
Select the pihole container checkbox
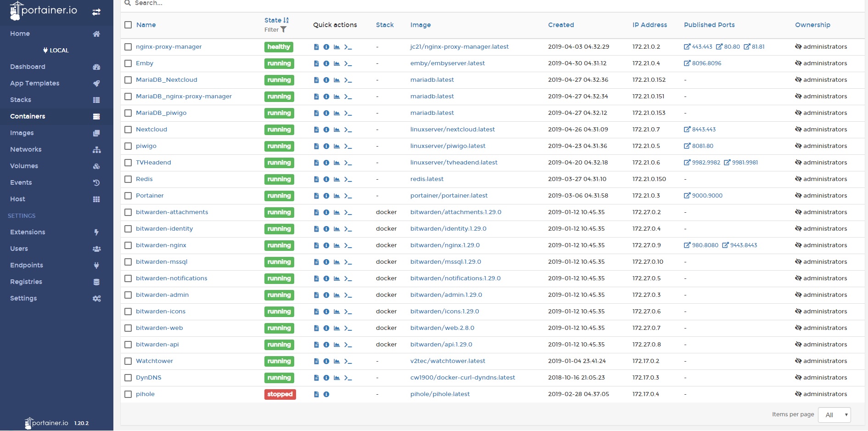click(128, 394)
